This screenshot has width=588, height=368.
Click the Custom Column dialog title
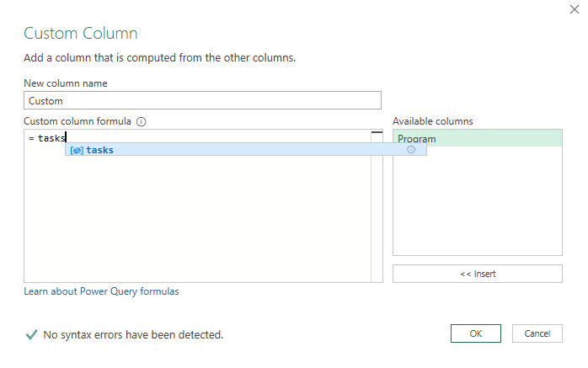[x=80, y=33]
